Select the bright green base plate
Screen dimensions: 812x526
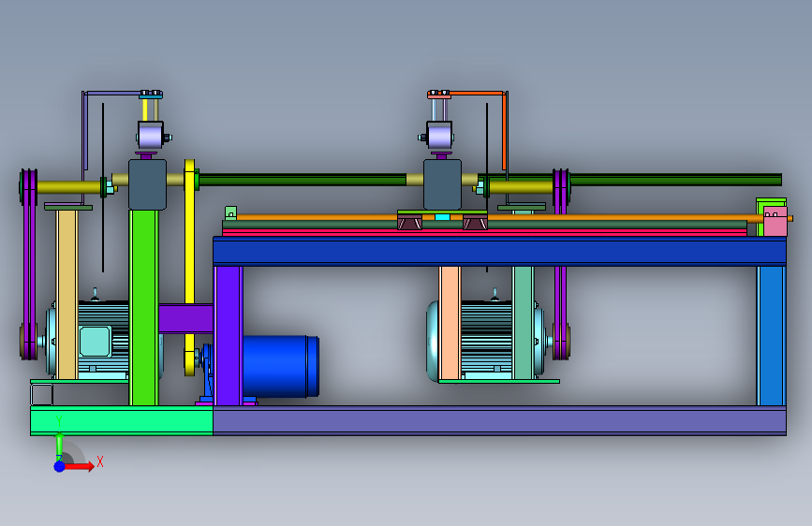point(122,420)
